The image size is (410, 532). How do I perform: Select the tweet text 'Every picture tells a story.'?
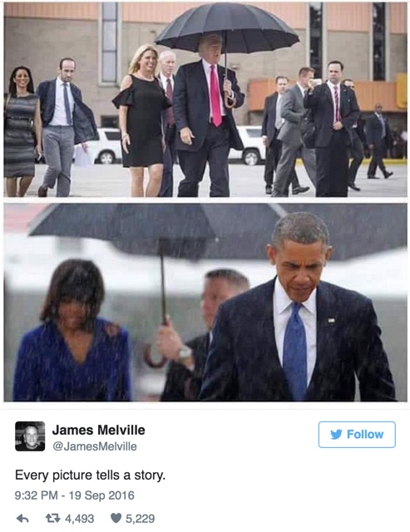click(x=90, y=475)
